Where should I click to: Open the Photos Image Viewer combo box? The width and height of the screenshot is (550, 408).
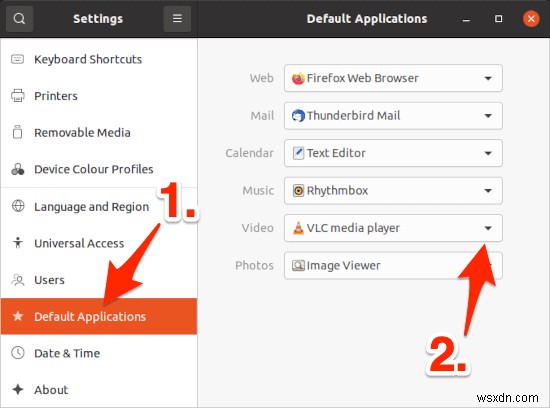(393, 266)
